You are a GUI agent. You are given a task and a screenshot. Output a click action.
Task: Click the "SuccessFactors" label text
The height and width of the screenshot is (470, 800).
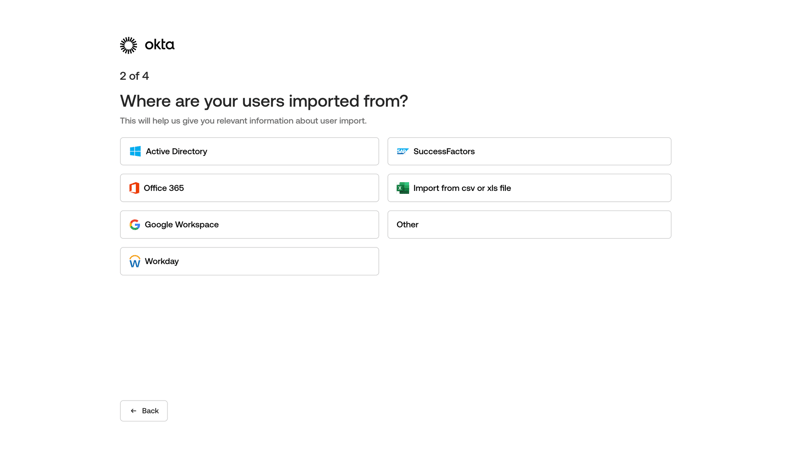click(444, 152)
